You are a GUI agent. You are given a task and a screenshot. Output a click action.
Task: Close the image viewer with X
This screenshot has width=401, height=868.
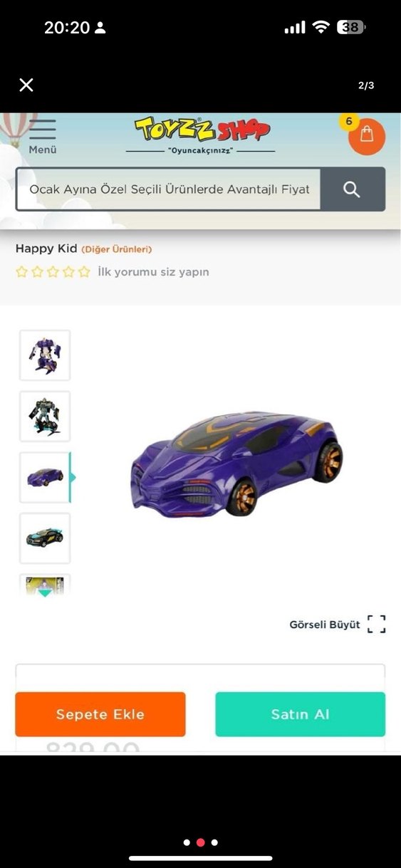26,85
